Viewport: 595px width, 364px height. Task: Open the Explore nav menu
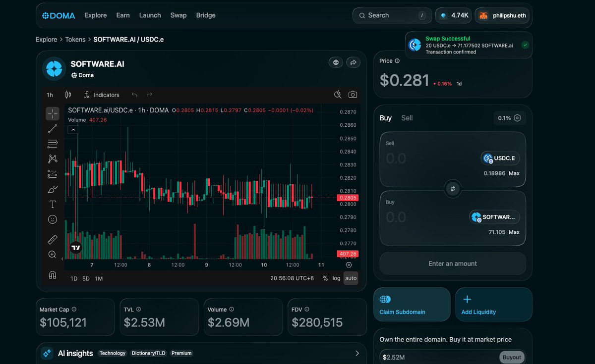coord(96,15)
